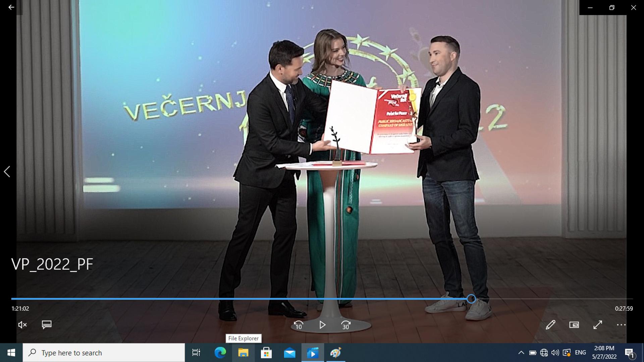This screenshot has height=362, width=644.
Task: Open subtitles and captions menu
Action: coord(46,325)
